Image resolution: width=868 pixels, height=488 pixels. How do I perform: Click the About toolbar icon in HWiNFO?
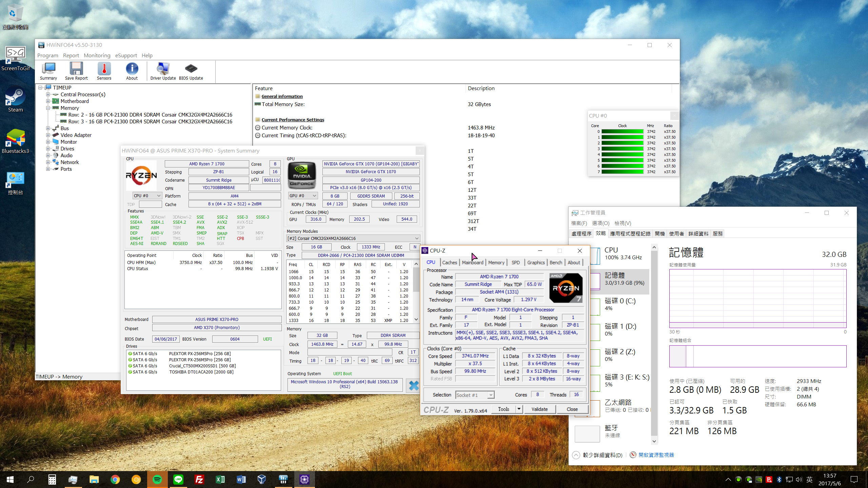click(132, 71)
